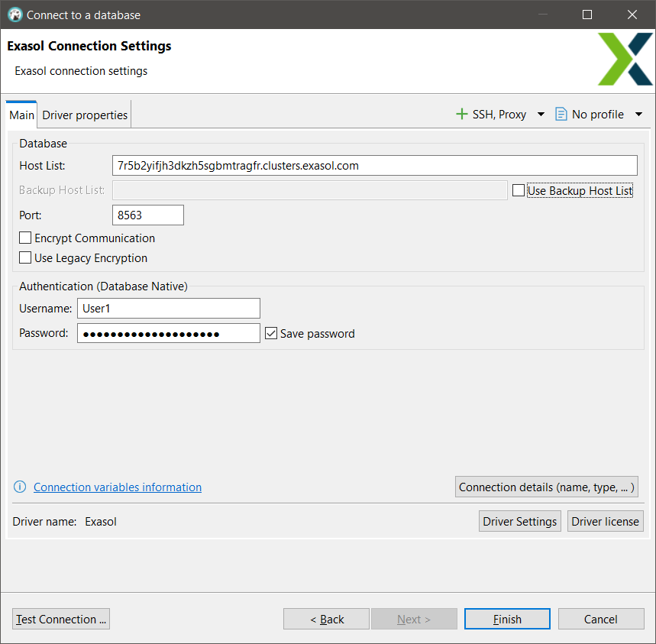Open Connection variables information link

click(118, 487)
